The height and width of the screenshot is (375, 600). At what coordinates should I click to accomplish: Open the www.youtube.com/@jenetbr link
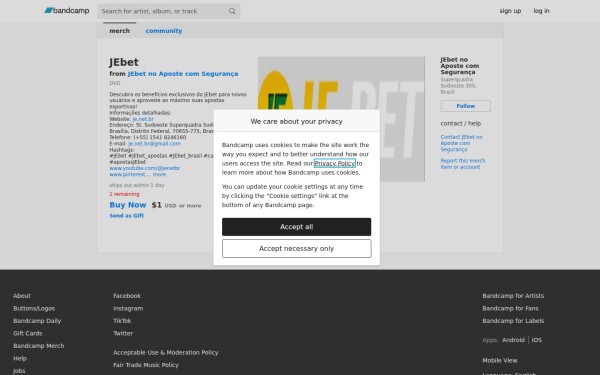[x=145, y=168]
